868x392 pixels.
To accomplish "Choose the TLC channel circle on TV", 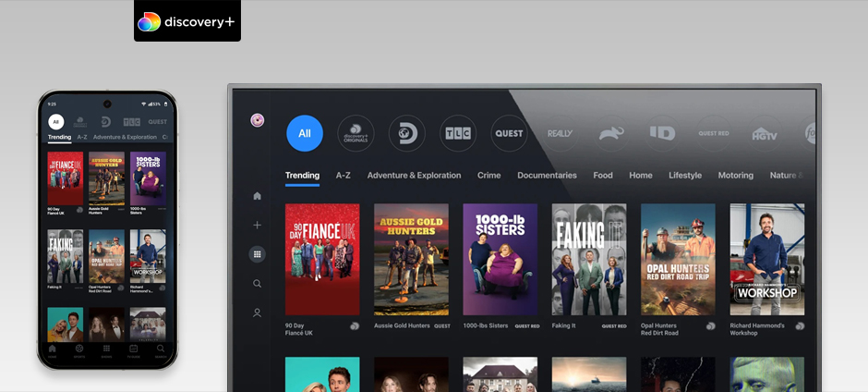I will pos(458,133).
